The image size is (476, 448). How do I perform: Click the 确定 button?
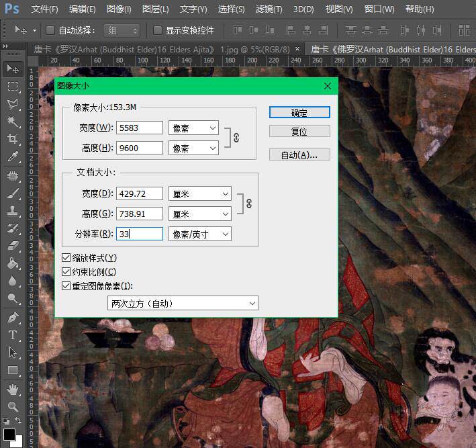pyautogui.click(x=299, y=112)
